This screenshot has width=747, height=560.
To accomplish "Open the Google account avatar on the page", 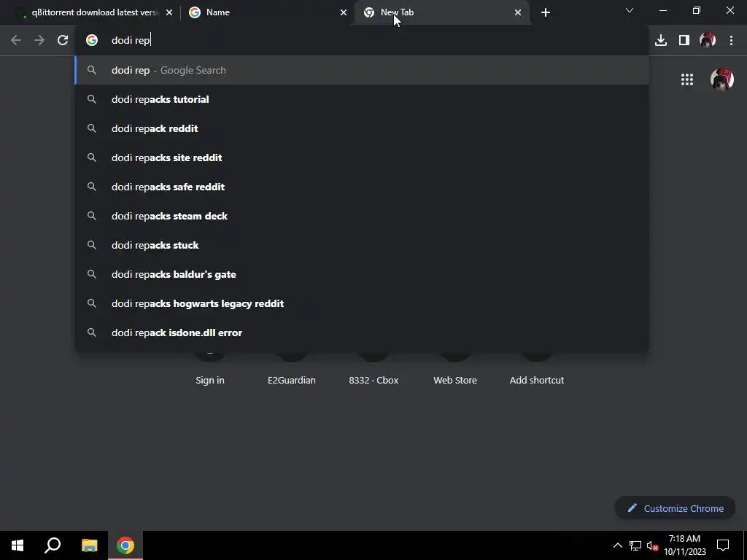I will pos(721,79).
